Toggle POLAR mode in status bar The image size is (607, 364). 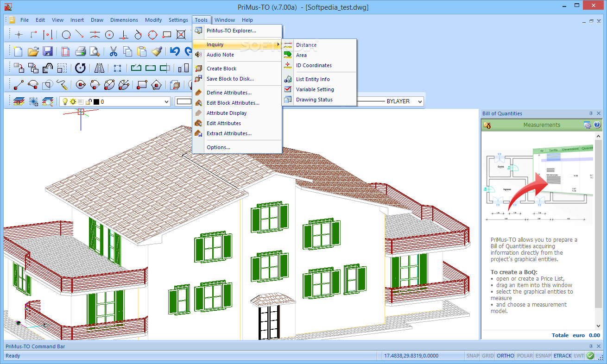(x=525, y=356)
